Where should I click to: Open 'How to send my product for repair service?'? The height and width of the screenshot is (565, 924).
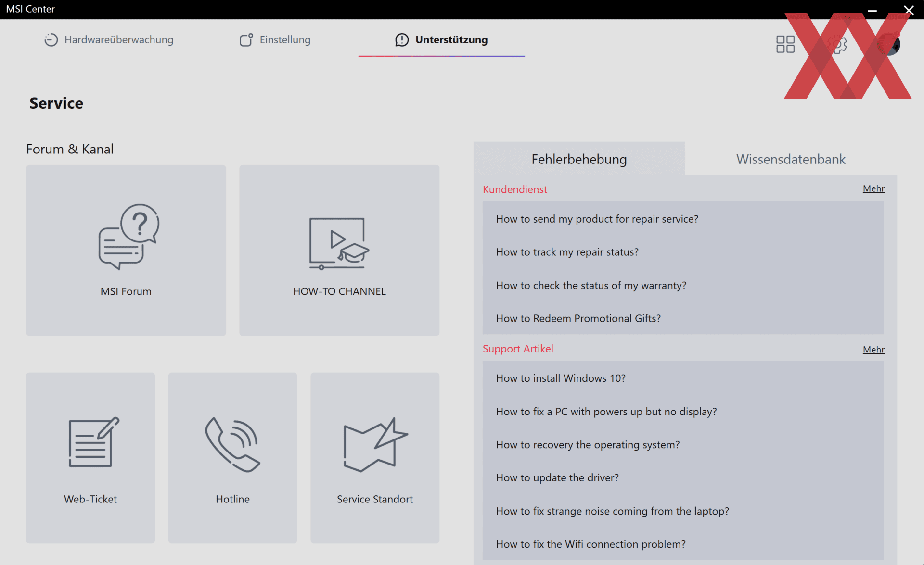coord(683,219)
